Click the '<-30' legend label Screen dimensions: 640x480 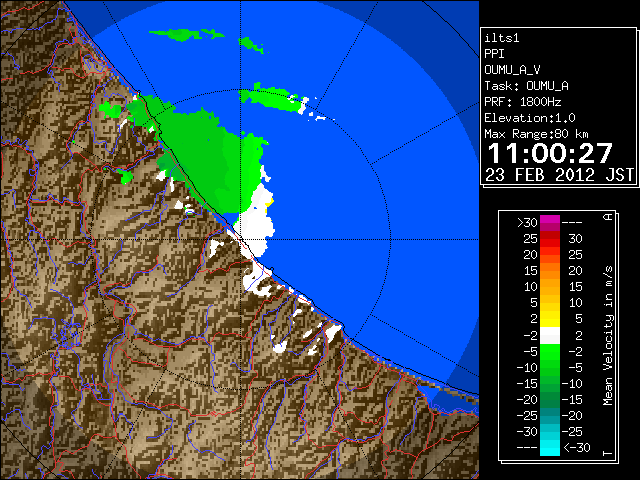tap(577, 447)
